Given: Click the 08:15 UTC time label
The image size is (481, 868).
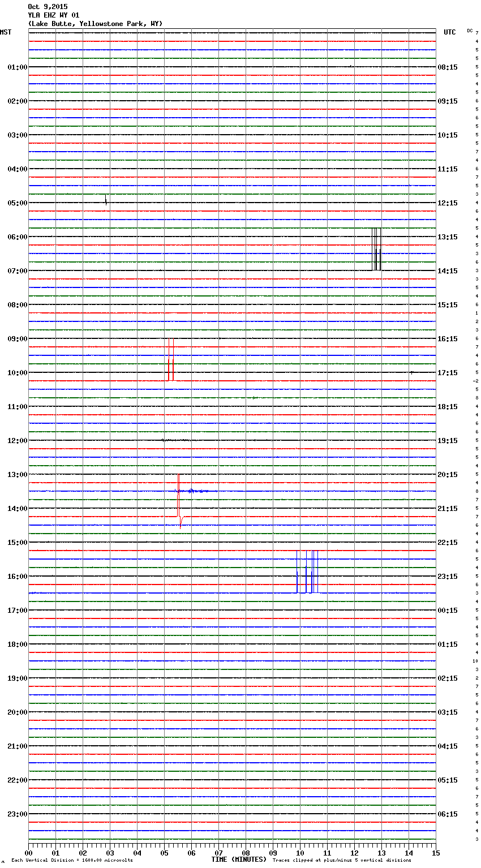Looking at the screenshot, I should pyautogui.click(x=448, y=67).
